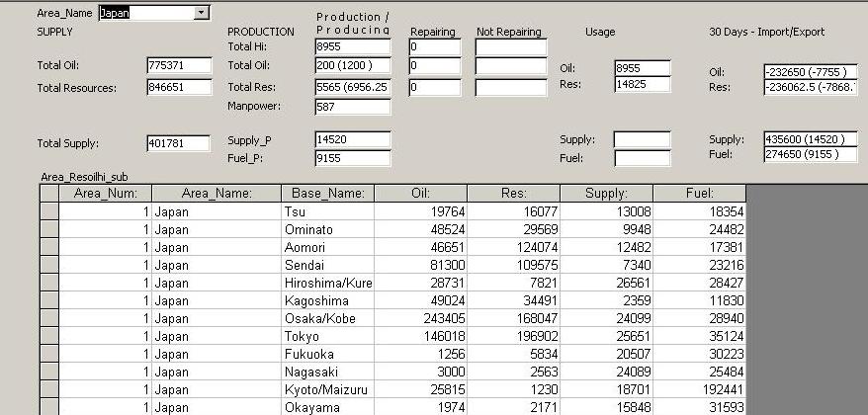Click the Fuel value 192441 for Kyoto/Maizuru

pyautogui.click(x=700, y=389)
